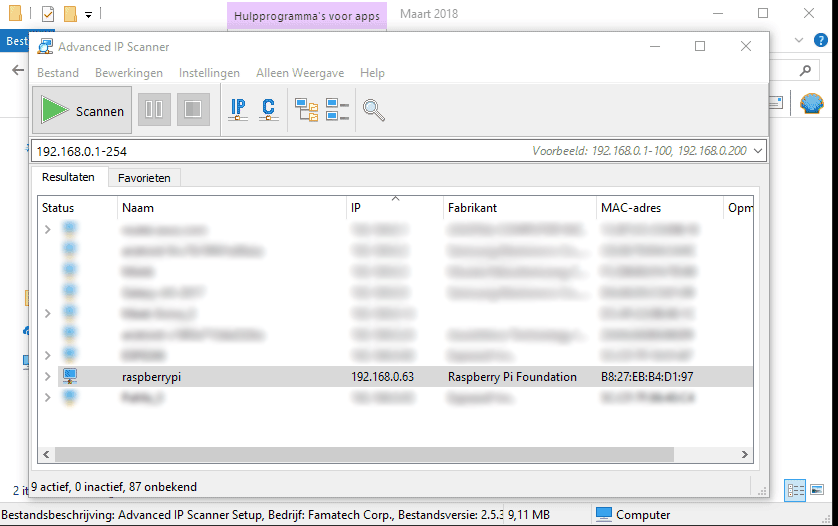Viewport: 838px width, 526px height.
Task: Open the quick-access toolbar dropdown arrow
Action: [88, 15]
